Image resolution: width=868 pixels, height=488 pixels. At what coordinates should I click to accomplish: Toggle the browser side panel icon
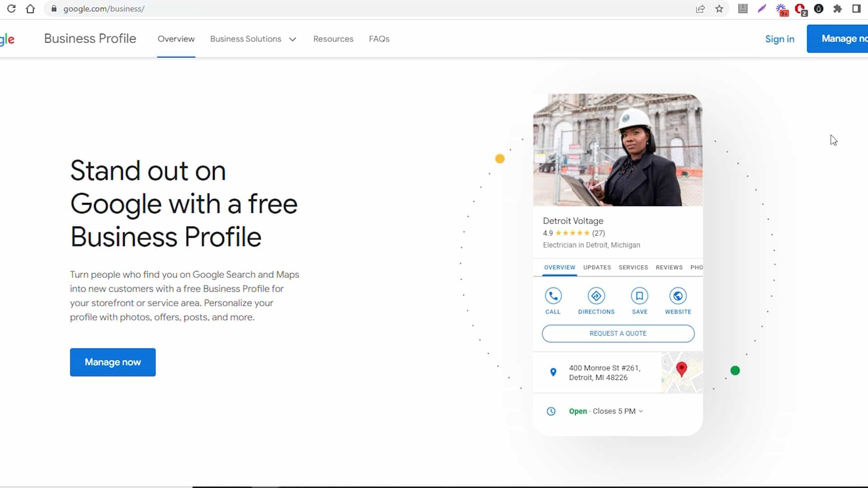pos(856,9)
